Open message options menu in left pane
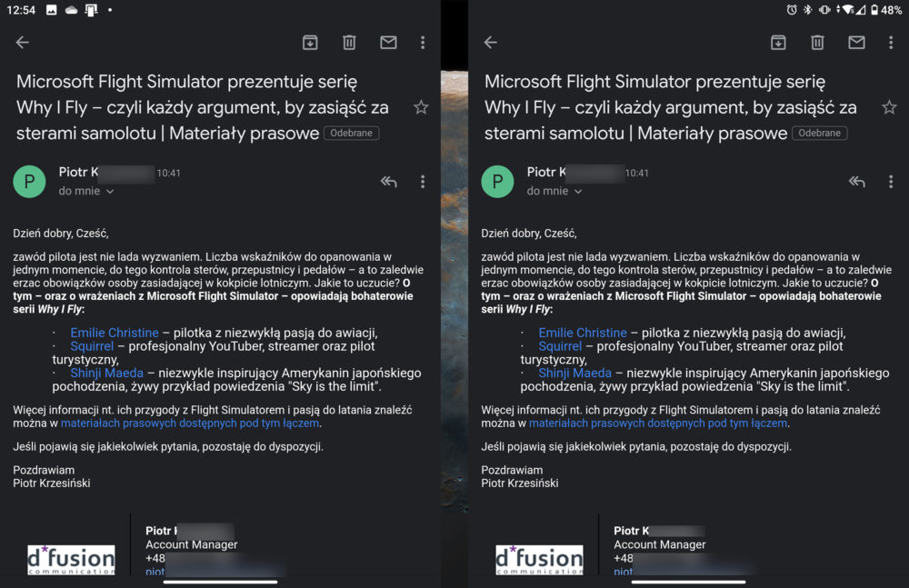 [x=423, y=182]
